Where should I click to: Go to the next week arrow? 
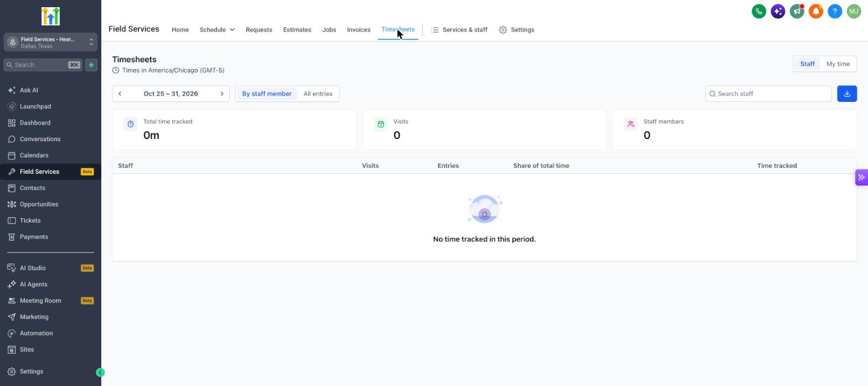[222, 94]
